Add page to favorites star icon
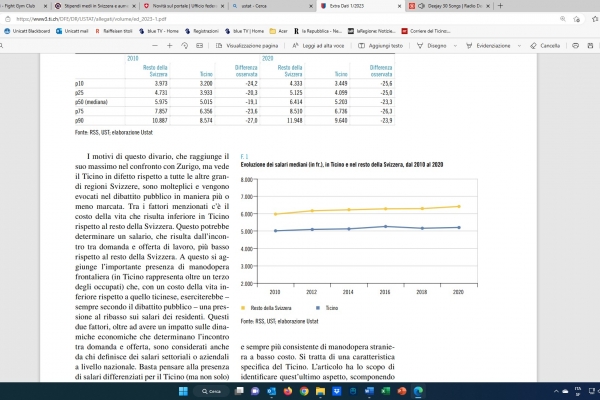This screenshot has width=600, height=400. coord(577,19)
